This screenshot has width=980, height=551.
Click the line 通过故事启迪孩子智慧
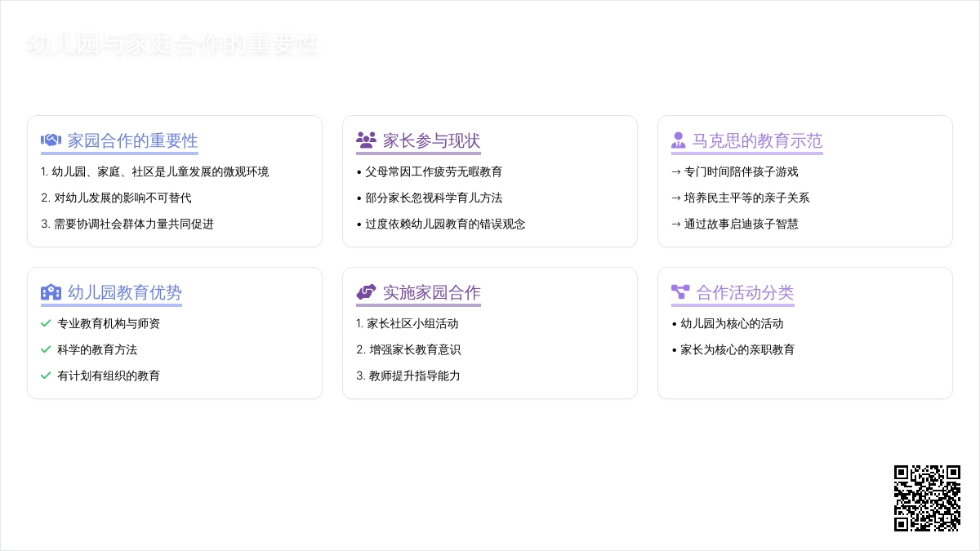[735, 224]
